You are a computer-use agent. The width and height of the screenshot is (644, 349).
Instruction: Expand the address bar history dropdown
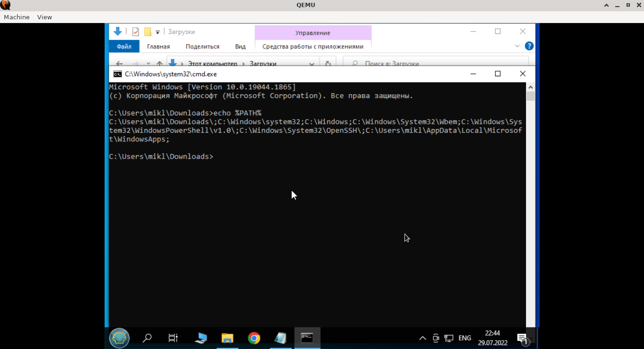tap(312, 64)
